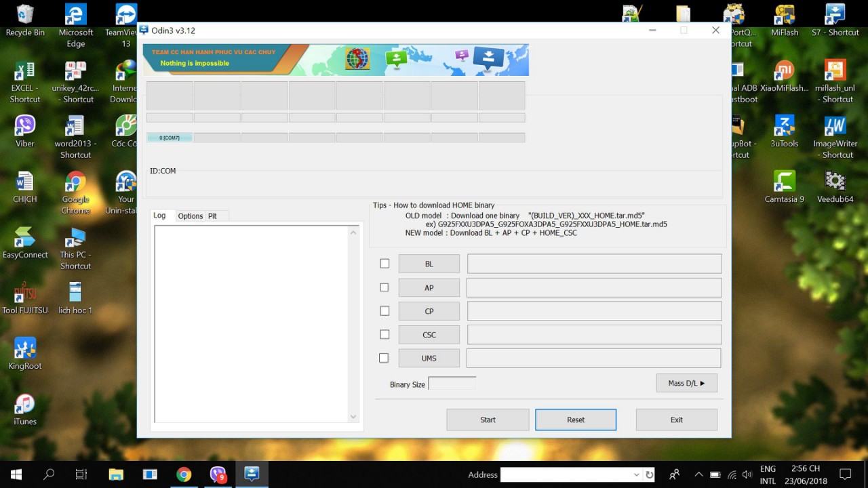This screenshot has width=868, height=488.
Task: Open the miflash_unl shortcut icon
Action: 835,82
